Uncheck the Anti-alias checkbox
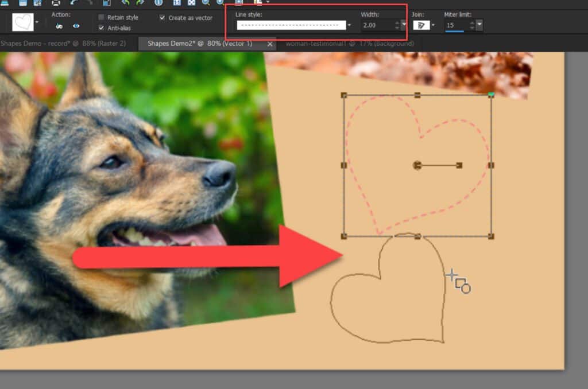Image resolution: width=588 pixels, height=389 pixels. 102,28
